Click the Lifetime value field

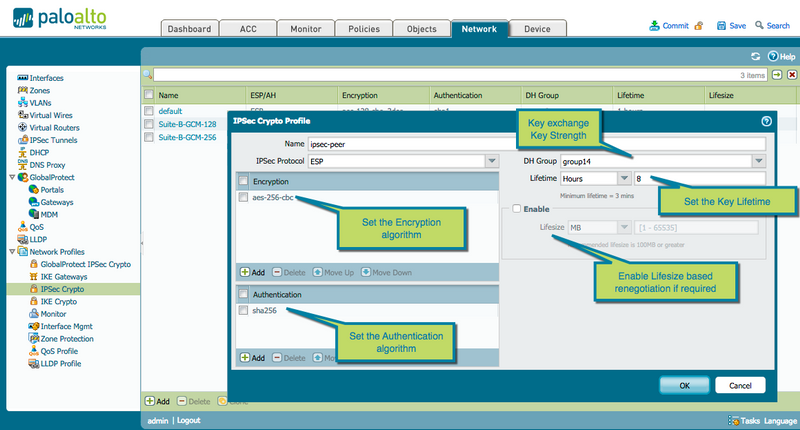[699, 179]
